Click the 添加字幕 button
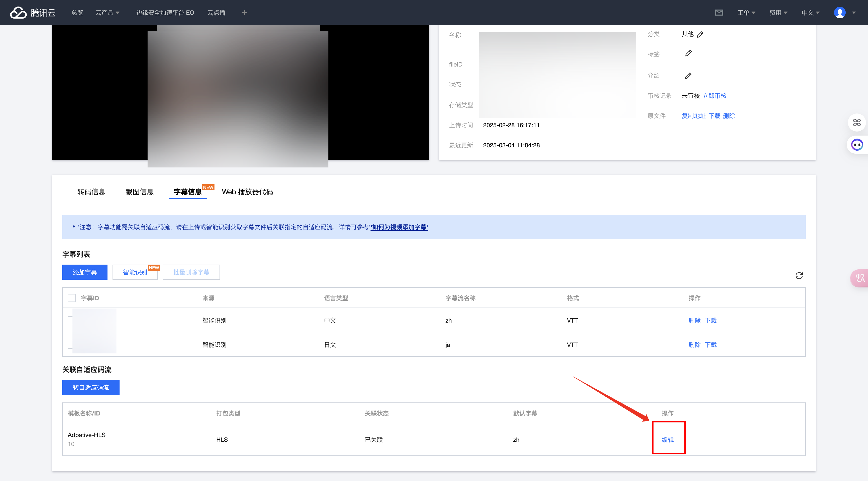868x481 pixels. (85, 272)
